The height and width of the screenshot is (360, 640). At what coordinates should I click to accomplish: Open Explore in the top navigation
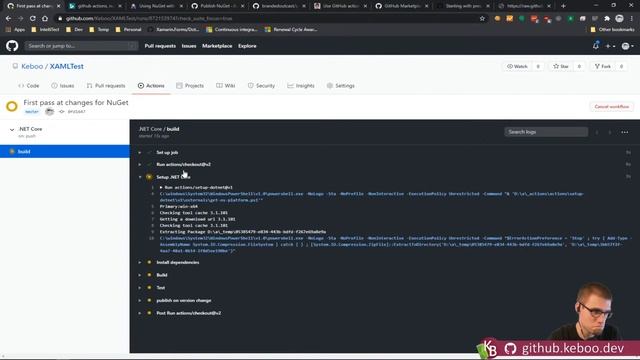pyautogui.click(x=247, y=46)
